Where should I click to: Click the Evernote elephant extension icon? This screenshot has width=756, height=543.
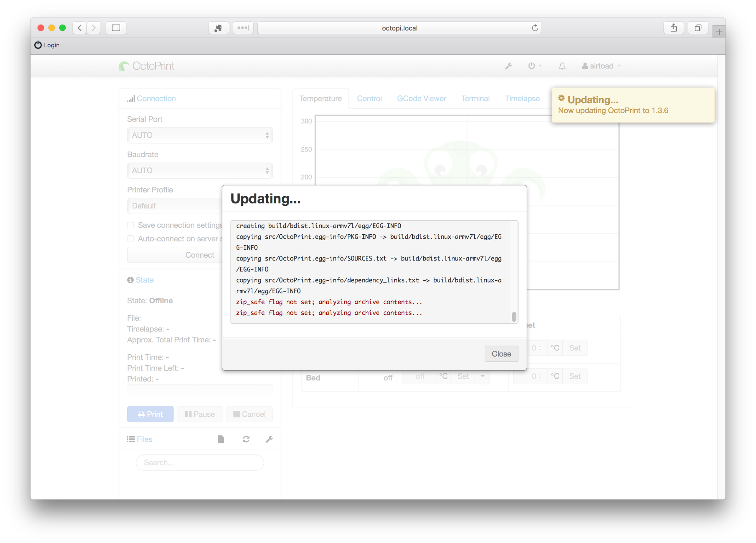[218, 28]
